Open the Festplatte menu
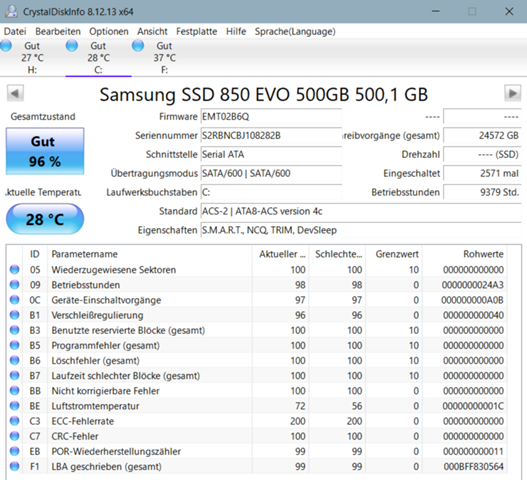The width and height of the screenshot is (527, 480). 197,32
